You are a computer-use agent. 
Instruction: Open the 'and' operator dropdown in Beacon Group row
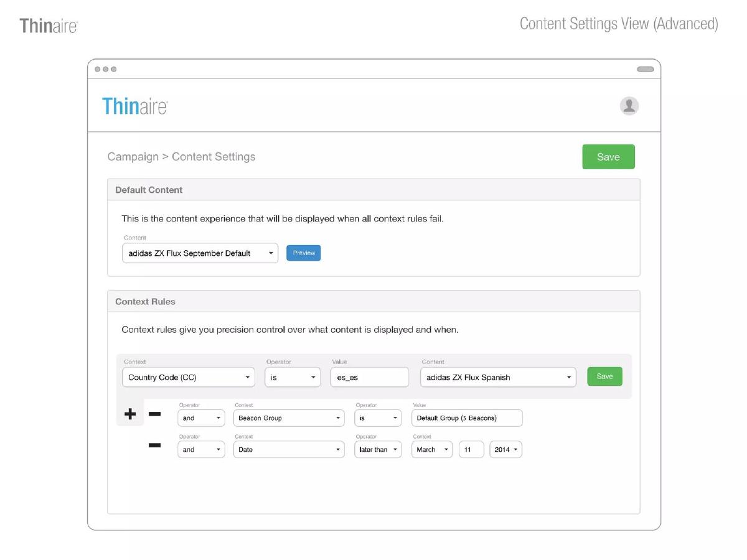[201, 418]
